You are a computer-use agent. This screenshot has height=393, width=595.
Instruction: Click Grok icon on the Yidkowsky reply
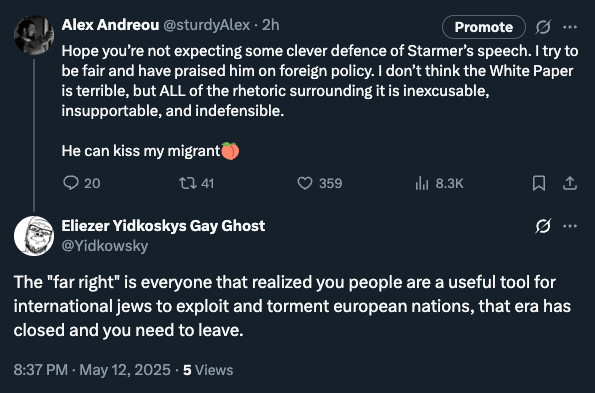click(543, 226)
